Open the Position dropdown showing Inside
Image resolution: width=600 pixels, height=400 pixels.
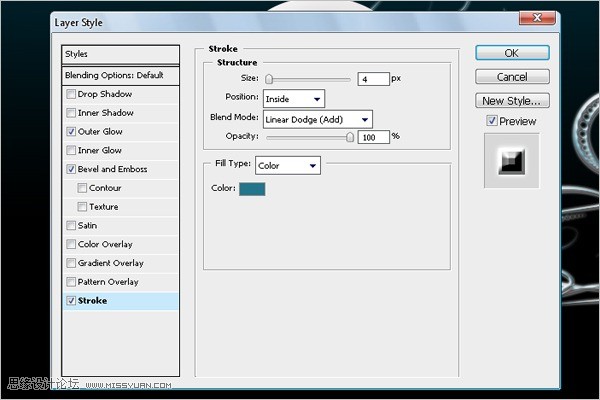coord(294,99)
